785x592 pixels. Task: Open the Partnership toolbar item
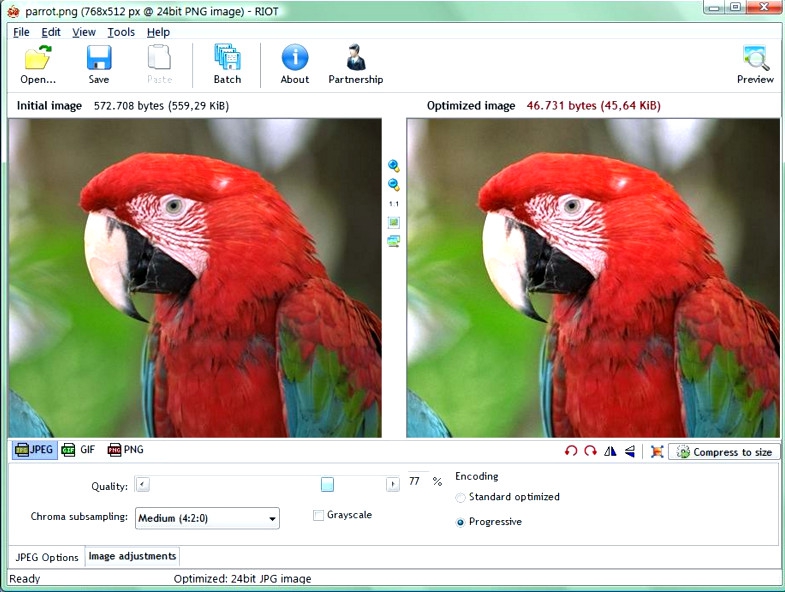pos(355,64)
